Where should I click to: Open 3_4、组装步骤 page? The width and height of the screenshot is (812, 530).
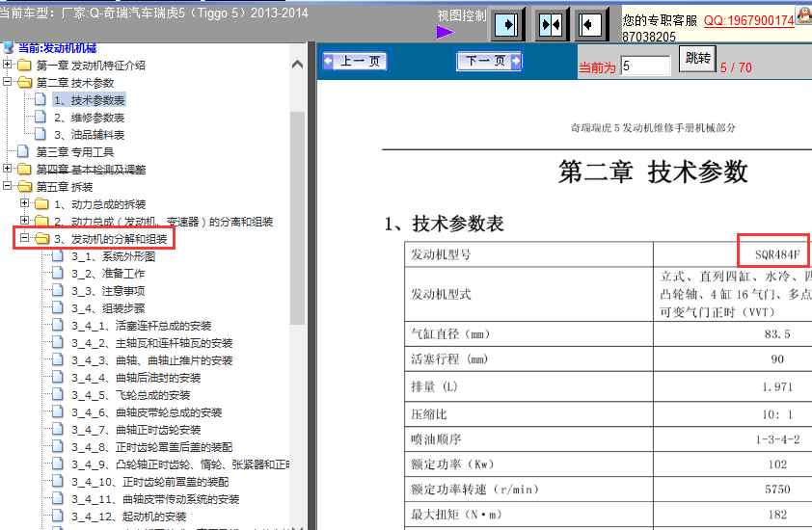coord(108,308)
